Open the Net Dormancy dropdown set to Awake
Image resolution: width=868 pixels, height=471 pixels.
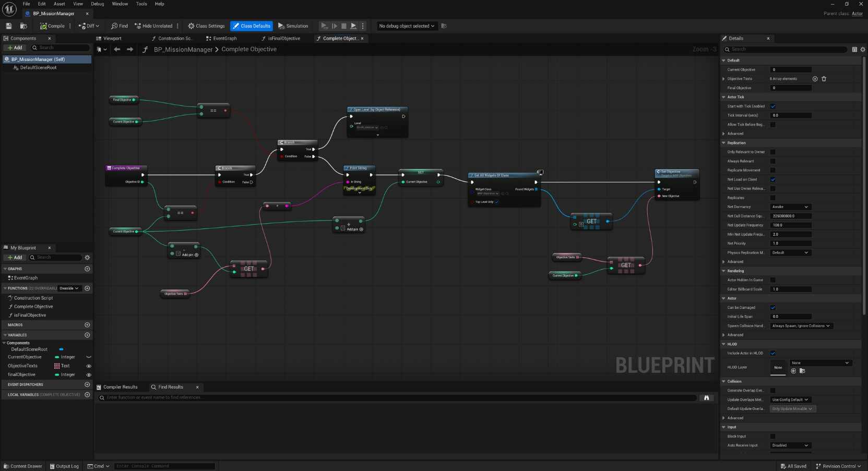tap(791, 207)
